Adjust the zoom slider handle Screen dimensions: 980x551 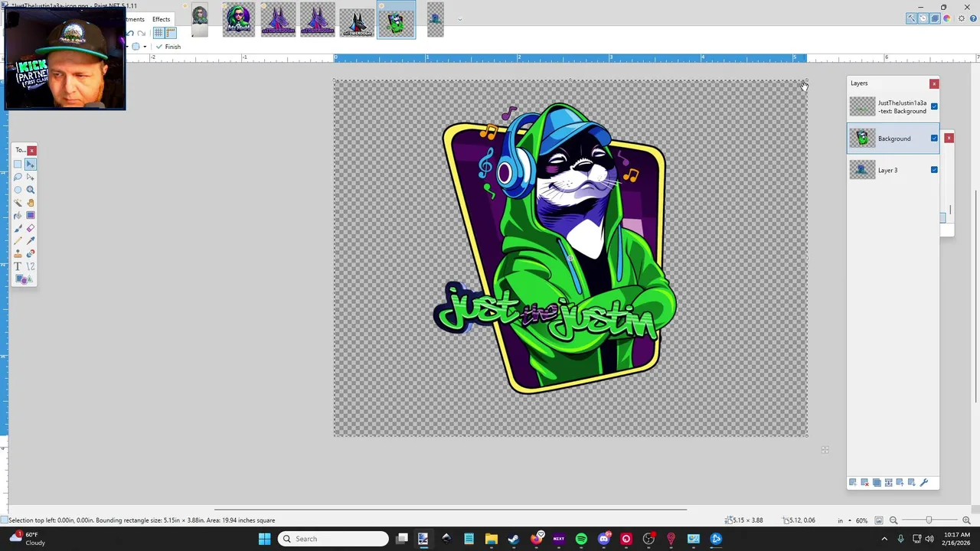[929, 520]
